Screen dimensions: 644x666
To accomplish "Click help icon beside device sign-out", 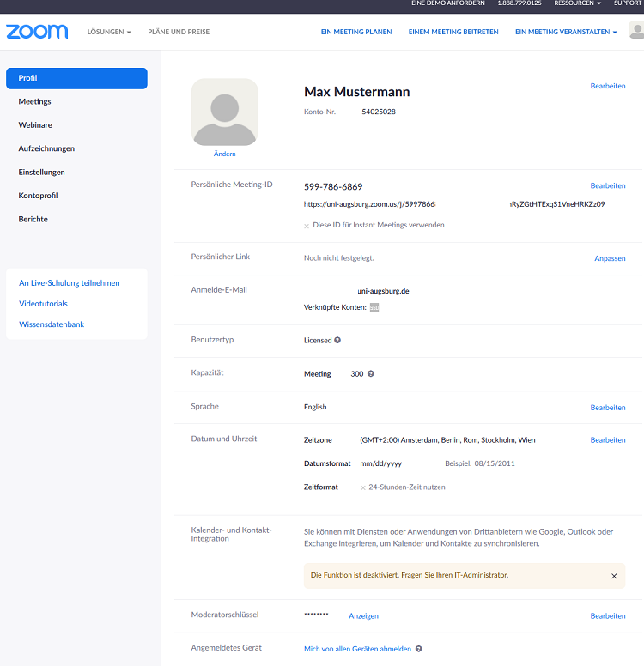I will click(419, 649).
